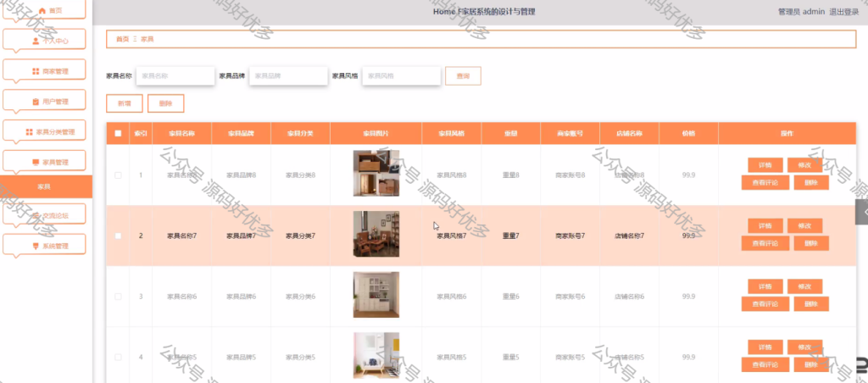Click 查看评论 for 家具名称6 row
This screenshot has width=868, height=383.
coord(765,304)
